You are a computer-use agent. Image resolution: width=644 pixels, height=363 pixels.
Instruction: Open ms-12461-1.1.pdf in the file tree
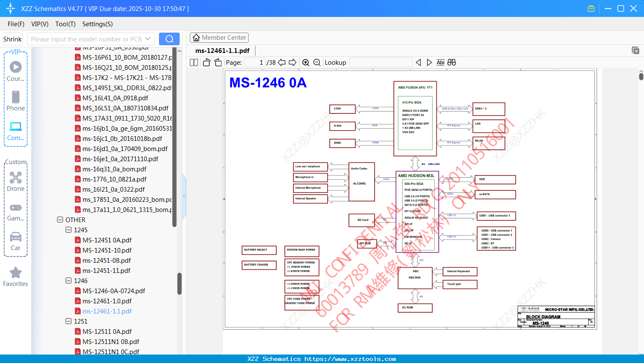(x=107, y=311)
